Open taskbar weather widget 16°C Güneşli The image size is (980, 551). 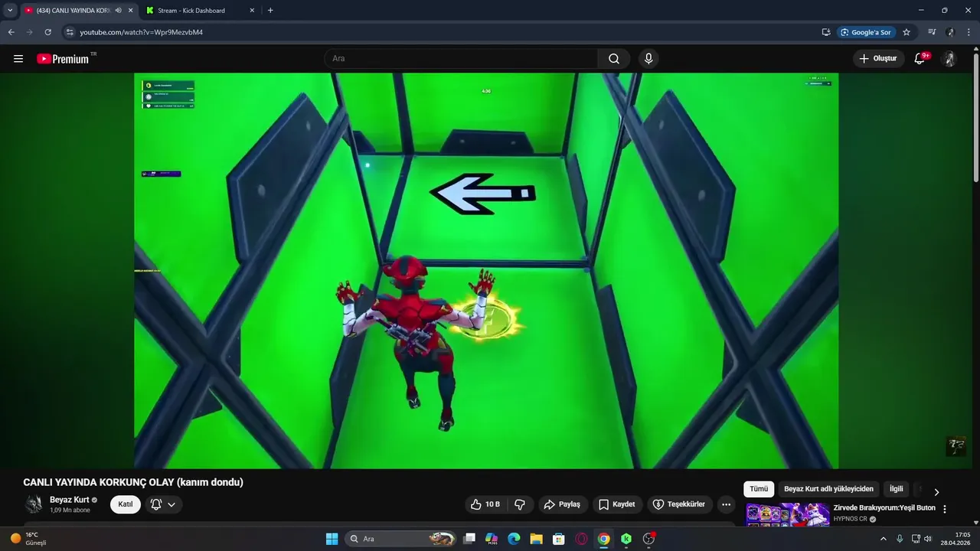[x=29, y=539]
